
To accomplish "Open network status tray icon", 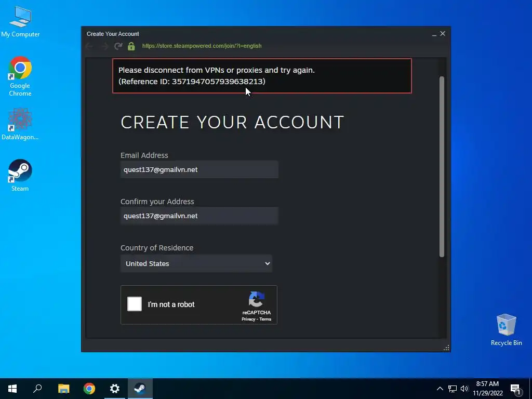I will 453,389.
